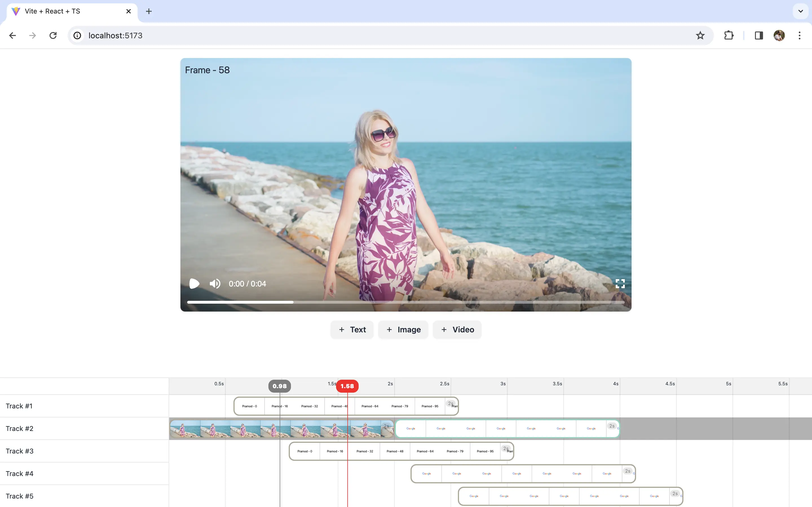Screen dimensions: 812x507
Task: Go back in browser history
Action: [x=12, y=35]
